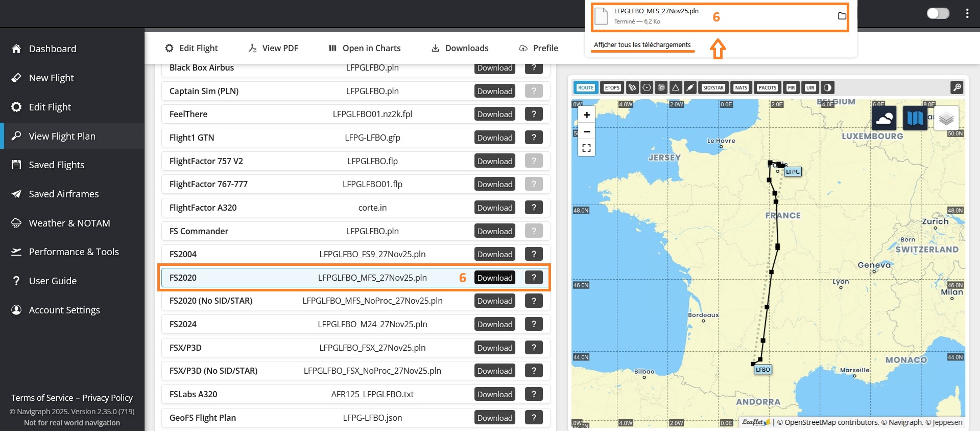Toggle the airplane traffic map layer icon
This screenshot has height=431, width=980.
pyautogui.click(x=632, y=87)
